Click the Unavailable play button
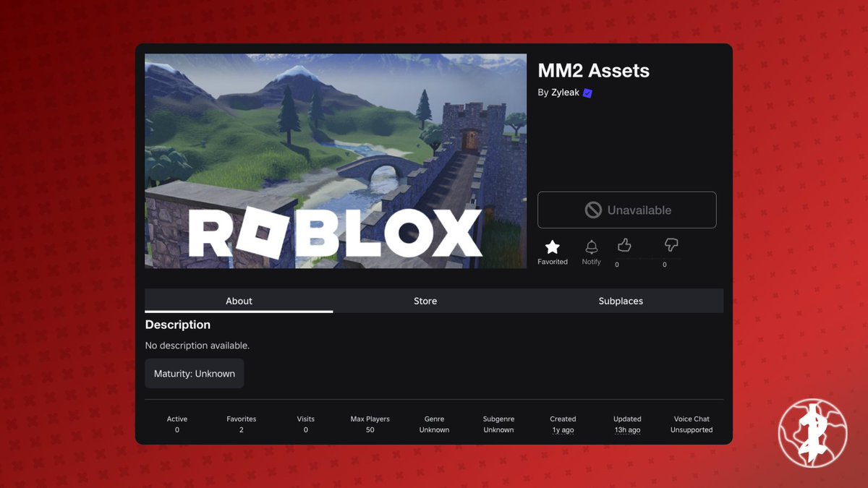The image size is (868, 488). (x=627, y=210)
